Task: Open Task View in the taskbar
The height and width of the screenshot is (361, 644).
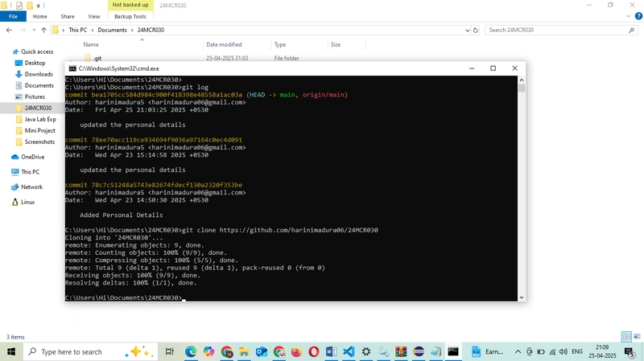Action: 169,351
